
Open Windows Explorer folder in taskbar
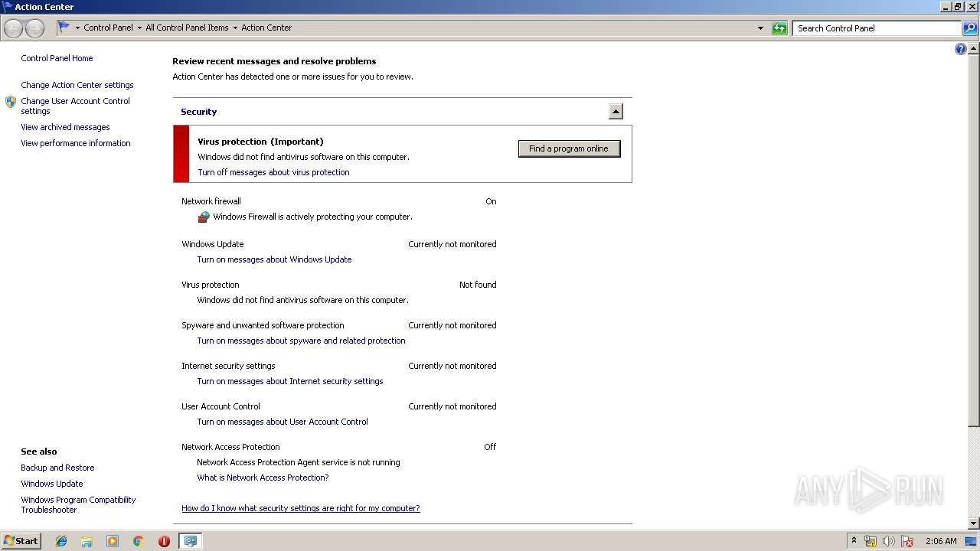[87, 541]
